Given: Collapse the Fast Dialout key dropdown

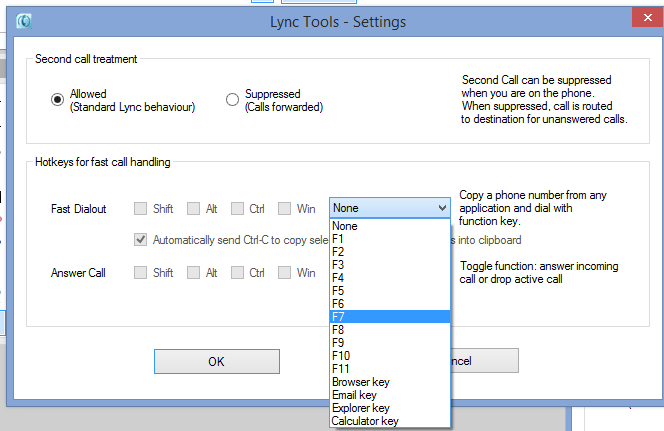Looking at the screenshot, I should [442, 208].
